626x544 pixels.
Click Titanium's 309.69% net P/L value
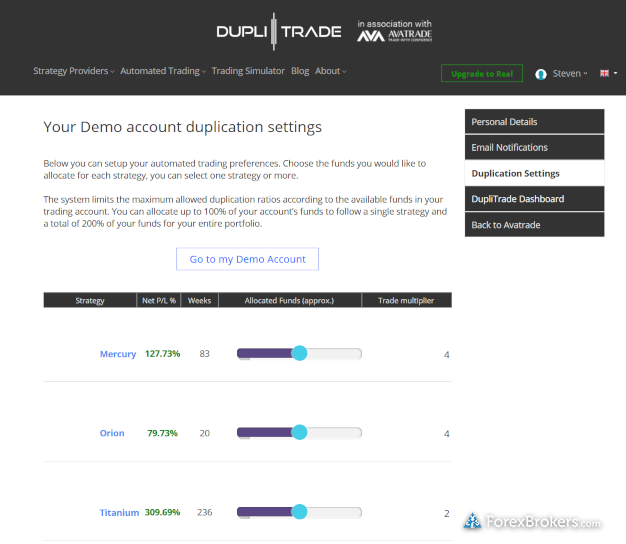click(x=162, y=512)
